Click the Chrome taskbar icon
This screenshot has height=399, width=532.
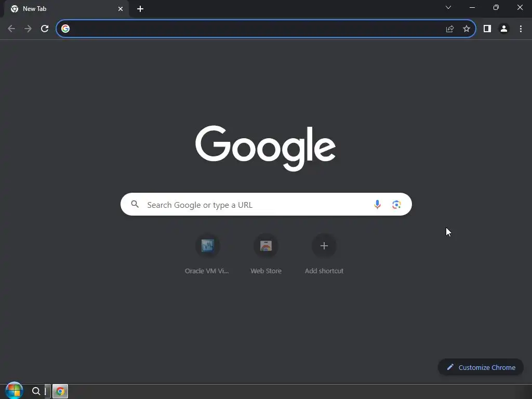[60, 391]
